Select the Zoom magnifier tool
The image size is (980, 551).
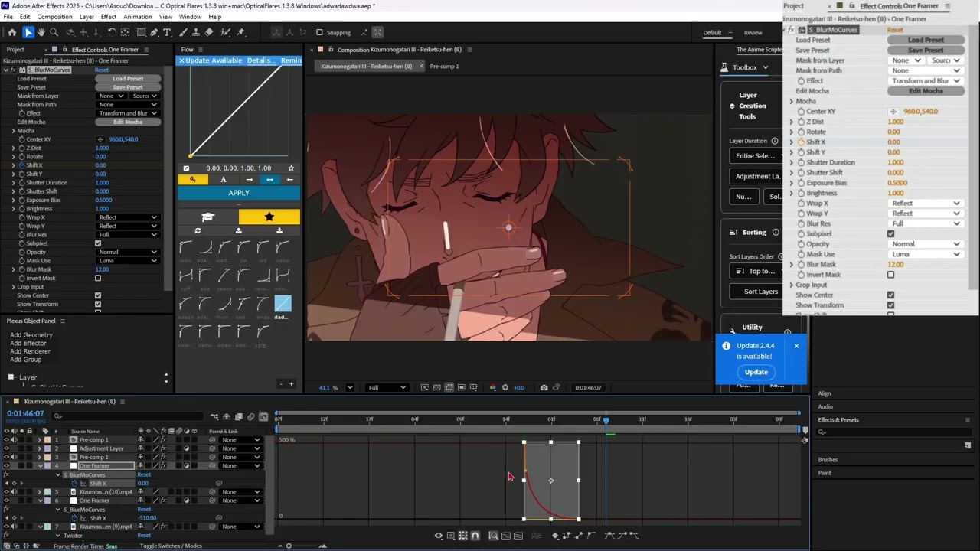coord(54,32)
